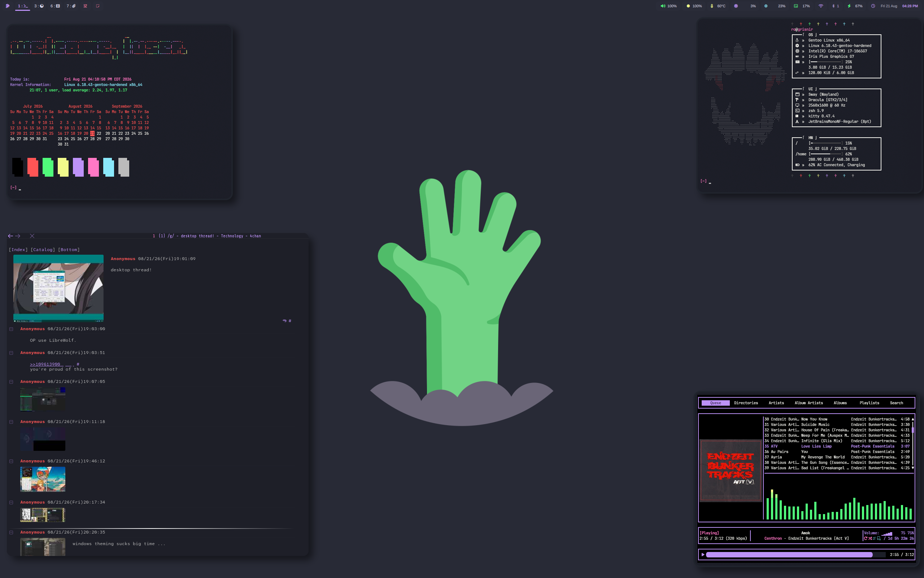Collapse the reply posted at 19:46:12

[11, 461]
